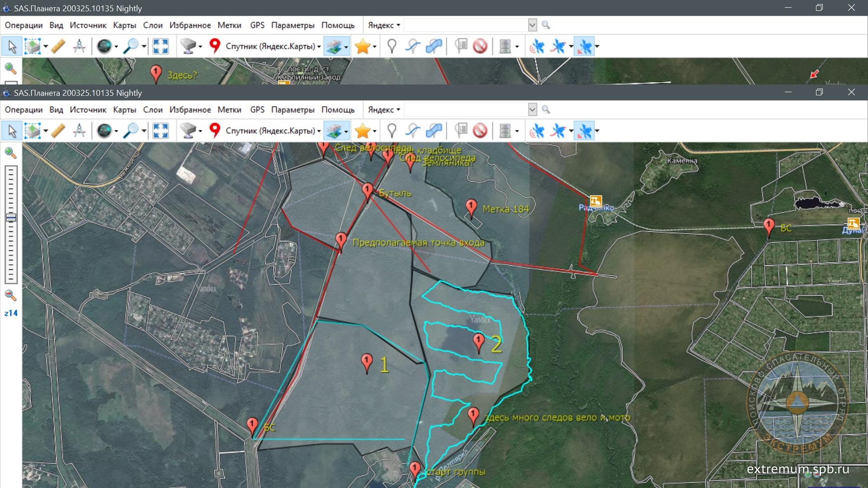Toggle follow GPS position in the front window
Image resolution: width=868 pixels, height=488 pixels.
(585, 131)
